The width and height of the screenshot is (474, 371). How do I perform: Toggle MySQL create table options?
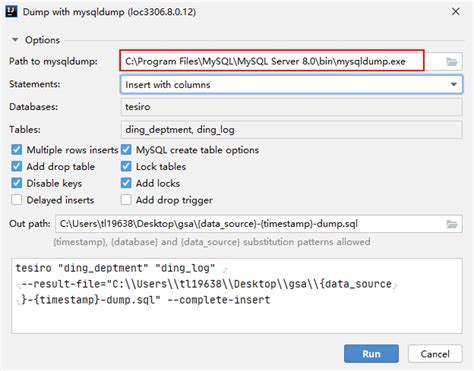126,150
